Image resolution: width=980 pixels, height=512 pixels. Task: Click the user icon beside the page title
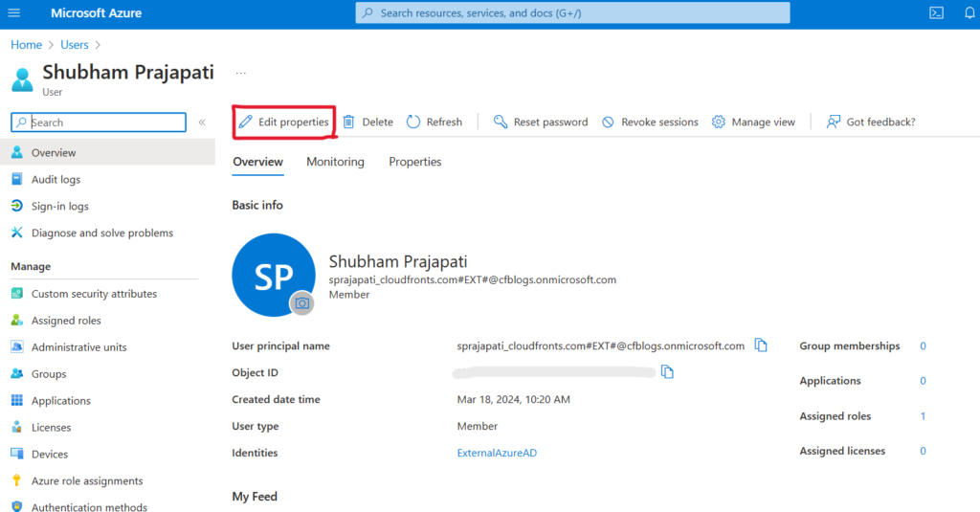[23, 80]
